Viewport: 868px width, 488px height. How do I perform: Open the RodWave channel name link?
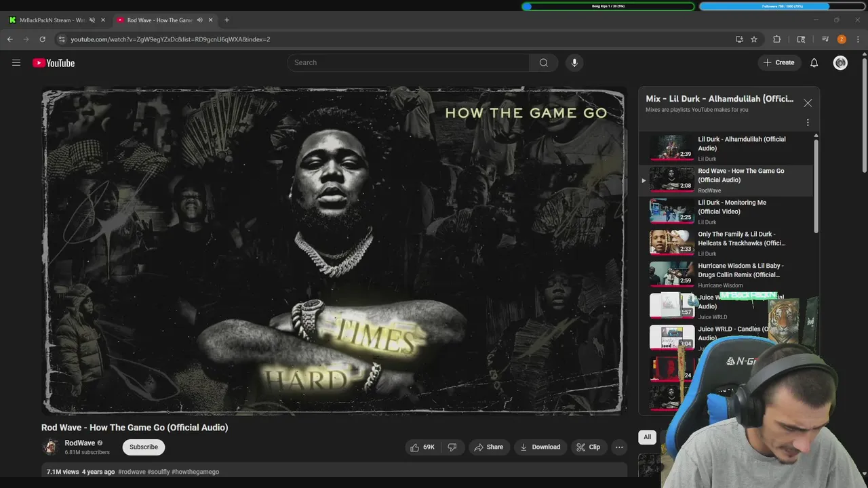pyautogui.click(x=79, y=443)
